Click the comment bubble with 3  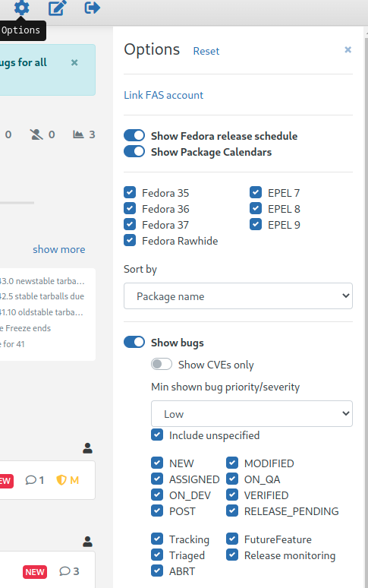click(64, 571)
